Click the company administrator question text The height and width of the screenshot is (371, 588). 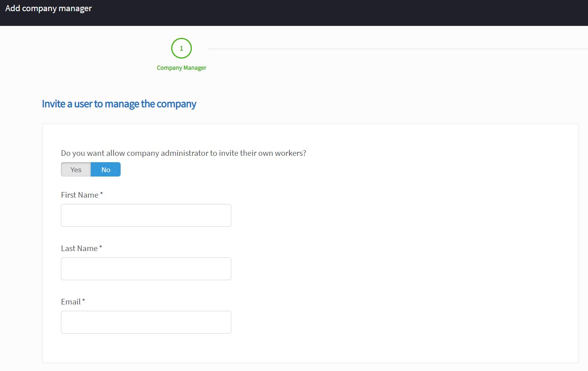[183, 153]
